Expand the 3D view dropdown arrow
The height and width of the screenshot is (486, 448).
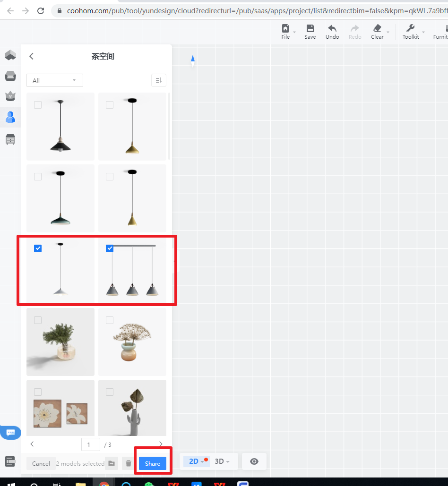click(228, 462)
